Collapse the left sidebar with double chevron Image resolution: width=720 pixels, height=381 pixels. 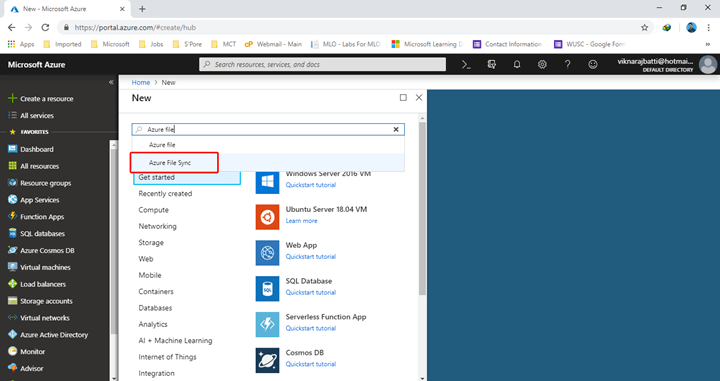pos(111,82)
